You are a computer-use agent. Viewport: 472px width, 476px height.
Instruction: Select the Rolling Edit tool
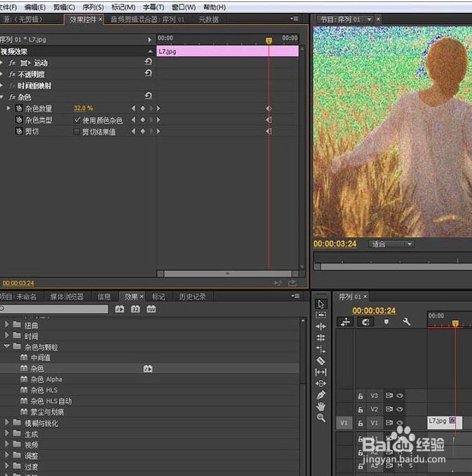321,338
